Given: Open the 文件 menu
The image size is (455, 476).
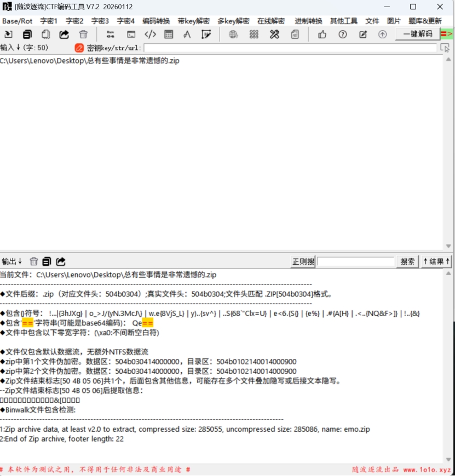Looking at the screenshot, I should [372, 21].
